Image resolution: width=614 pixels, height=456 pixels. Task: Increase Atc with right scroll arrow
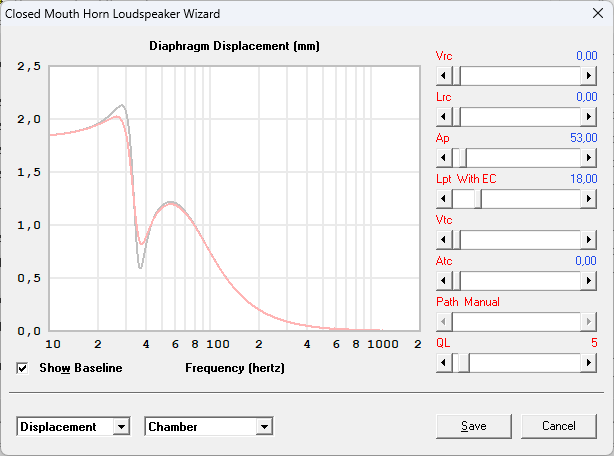(x=589, y=281)
